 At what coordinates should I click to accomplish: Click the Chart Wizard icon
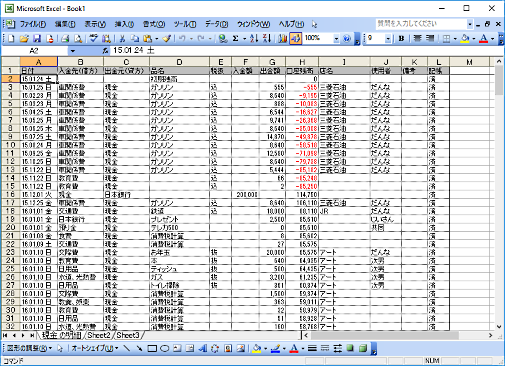point(282,39)
